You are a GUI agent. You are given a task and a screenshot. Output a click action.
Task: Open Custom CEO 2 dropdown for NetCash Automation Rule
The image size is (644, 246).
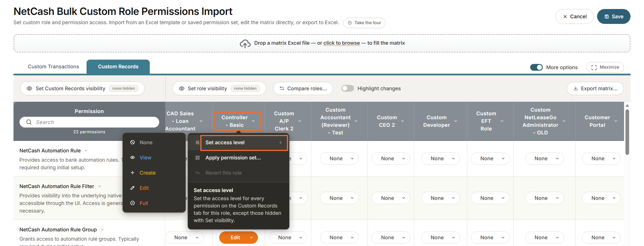[391, 159]
